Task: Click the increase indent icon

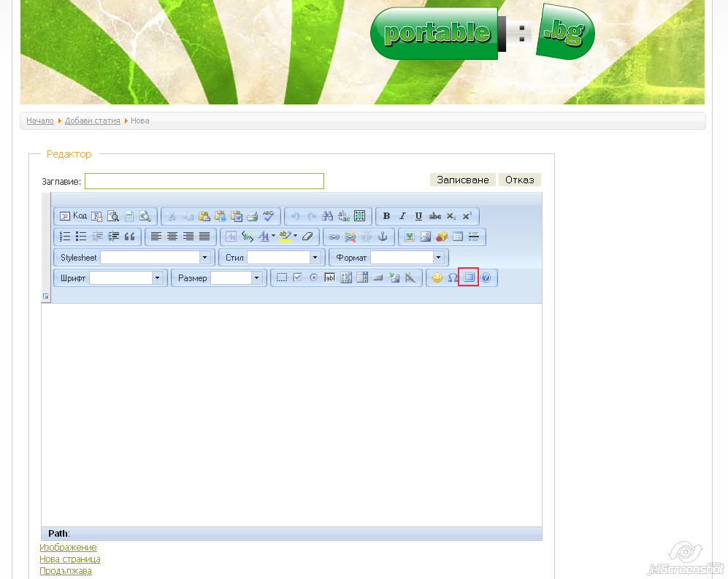Action: pyautogui.click(x=113, y=237)
